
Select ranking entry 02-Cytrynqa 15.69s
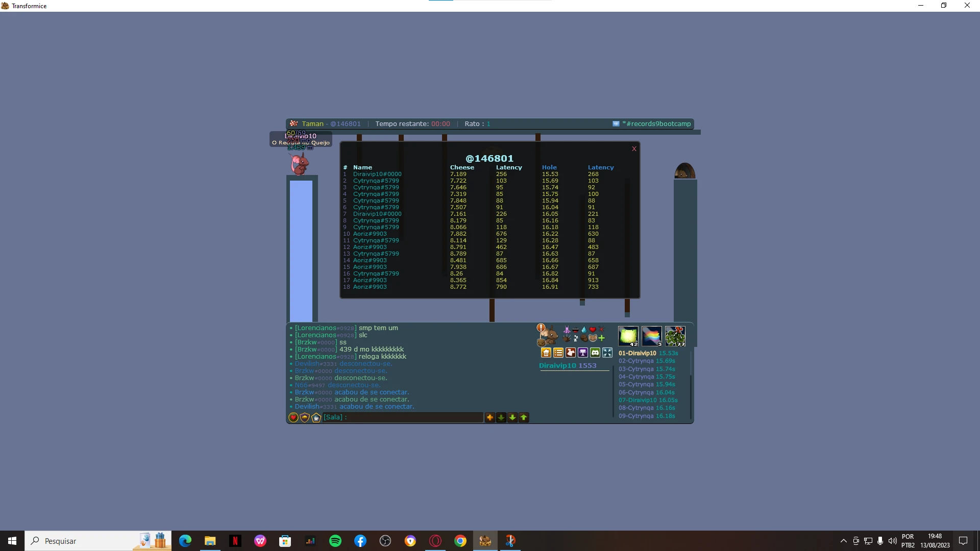tap(647, 361)
